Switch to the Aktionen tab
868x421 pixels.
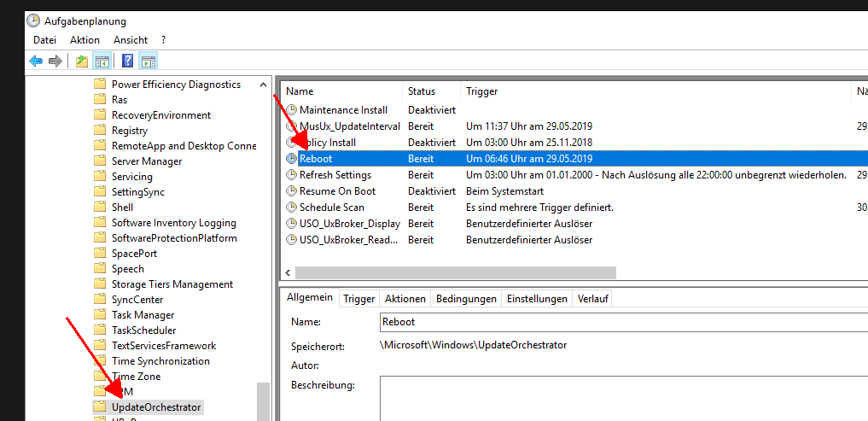(405, 299)
